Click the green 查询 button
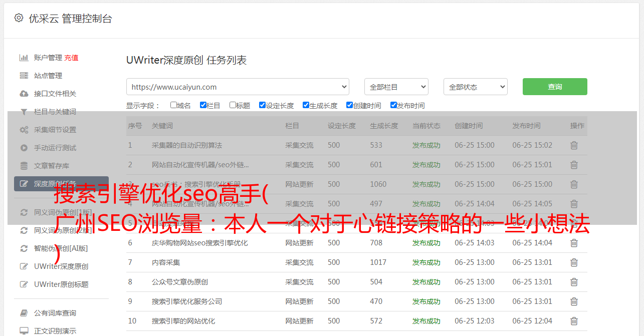This screenshot has height=336, width=644. (555, 87)
